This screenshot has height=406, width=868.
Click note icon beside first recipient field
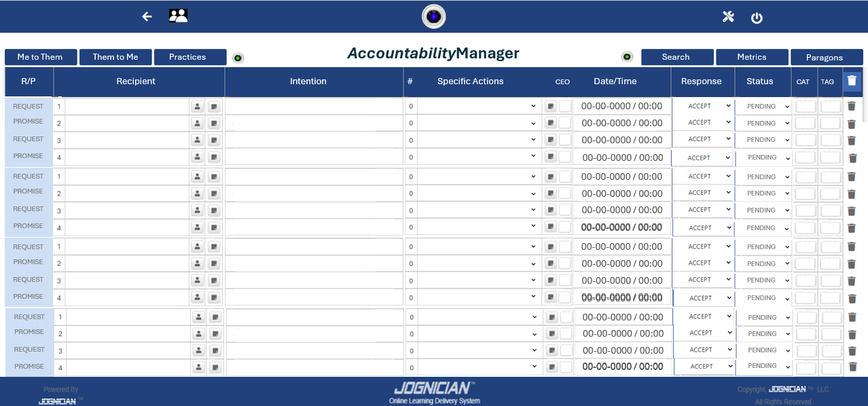214,107
